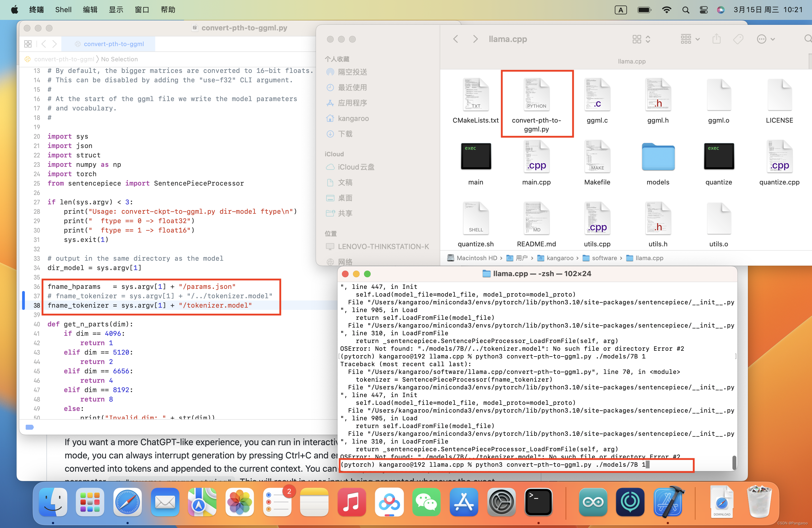Open Photos from the Dock
Image resolution: width=812 pixels, height=528 pixels.
tap(239, 502)
